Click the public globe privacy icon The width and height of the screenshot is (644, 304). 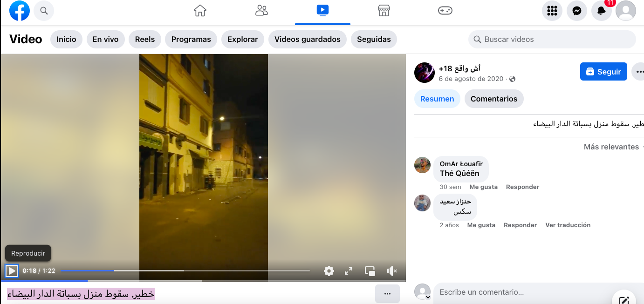pos(512,79)
